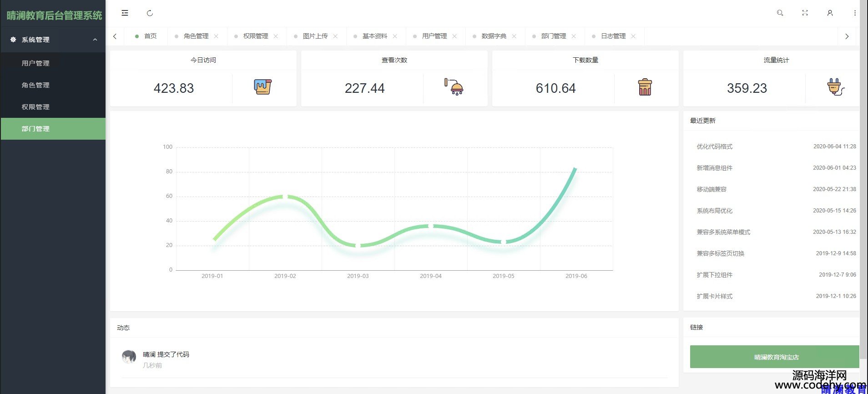Image resolution: width=868 pixels, height=394 pixels.
Task: Click the plug icon in 流量统计 card
Action: [835, 87]
